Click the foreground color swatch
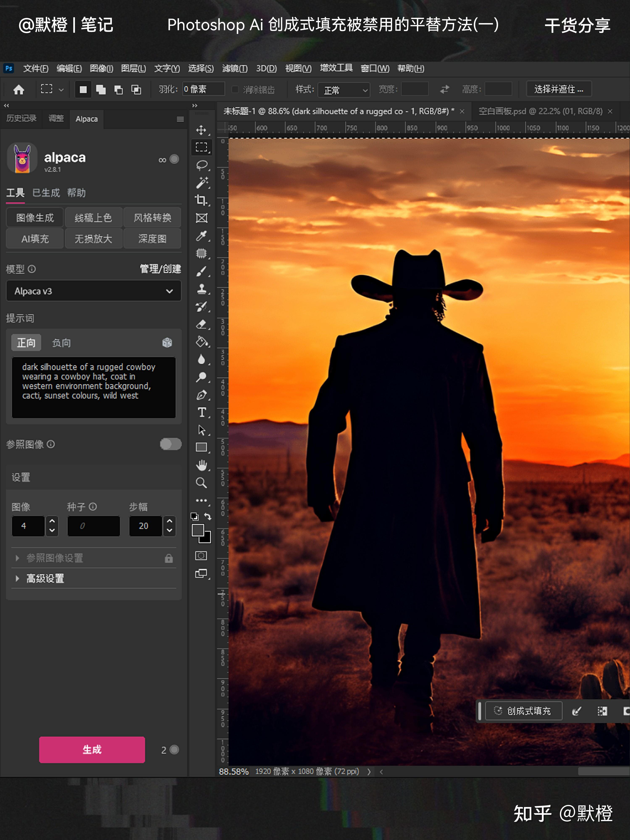The width and height of the screenshot is (630, 840). click(198, 530)
